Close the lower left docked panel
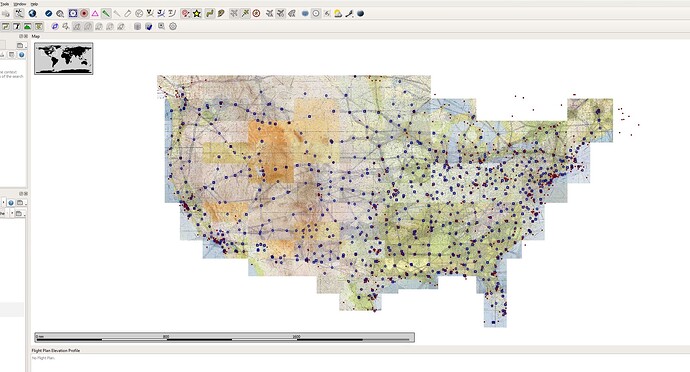 coord(26,194)
